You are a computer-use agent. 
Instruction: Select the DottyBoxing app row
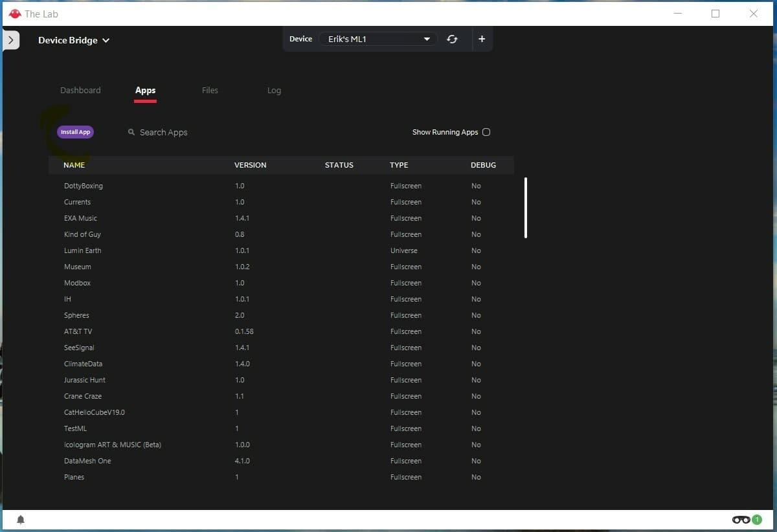(x=281, y=186)
